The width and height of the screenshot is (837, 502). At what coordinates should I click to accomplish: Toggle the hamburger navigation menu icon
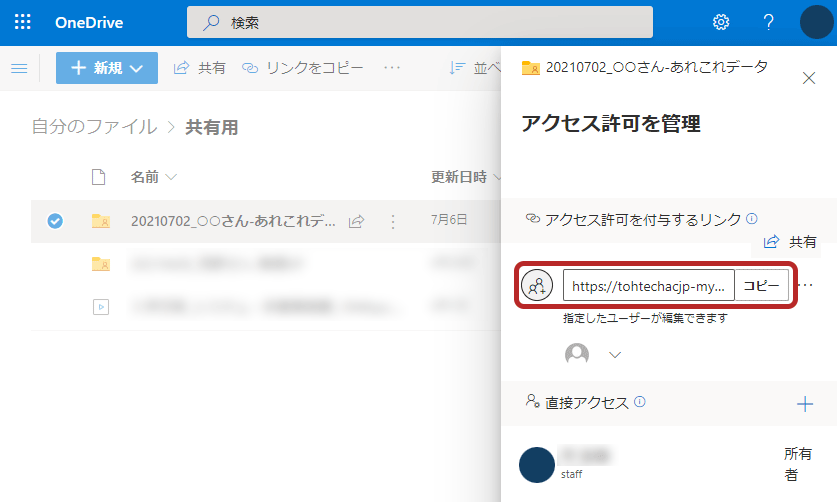tap(19, 68)
